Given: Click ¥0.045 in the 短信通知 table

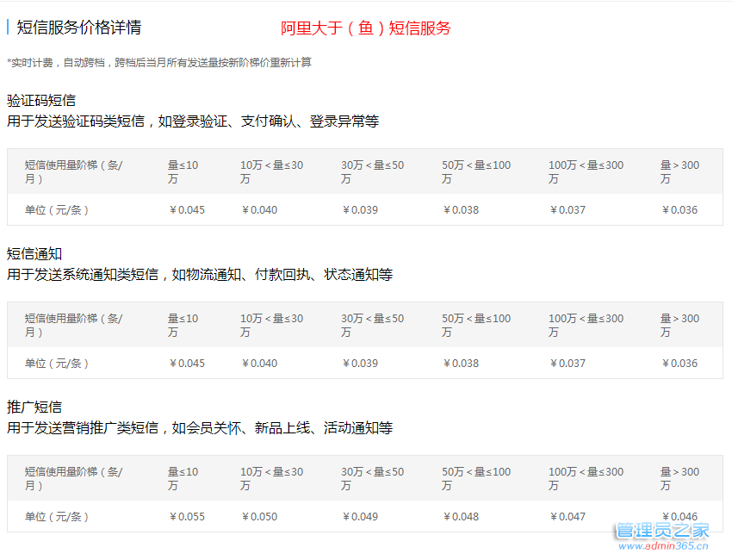Looking at the screenshot, I should tap(187, 364).
